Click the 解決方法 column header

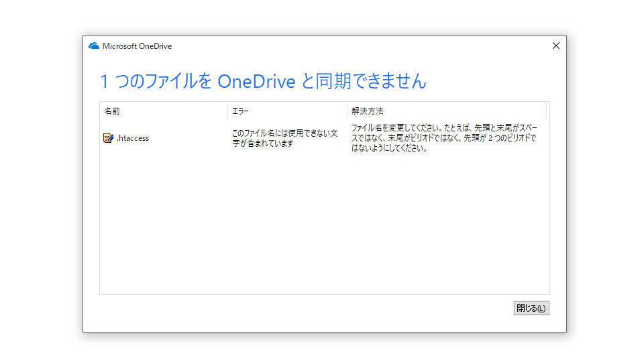click(368, 111)
